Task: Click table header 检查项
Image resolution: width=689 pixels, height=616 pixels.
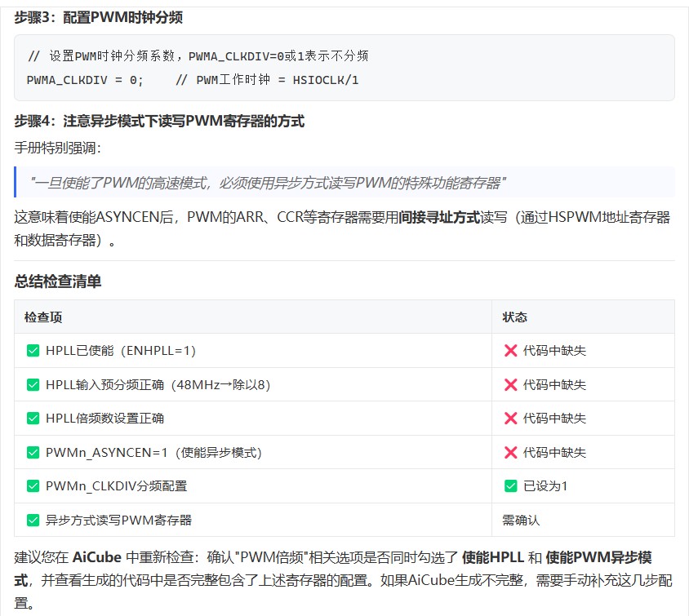Action: tap(43, 317)
